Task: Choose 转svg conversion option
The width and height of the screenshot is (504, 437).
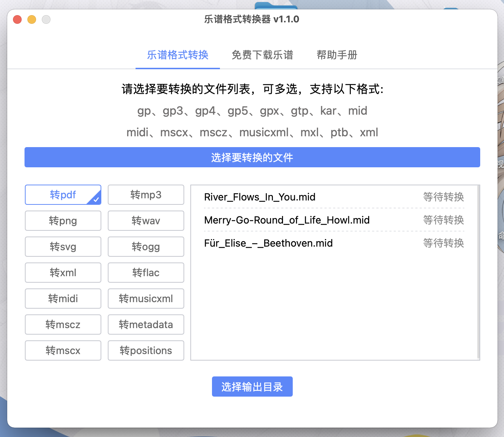Action: click(x=63, y=247)
